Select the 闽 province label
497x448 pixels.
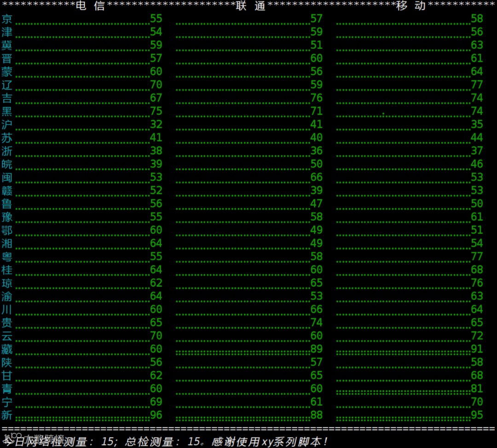point(7,178)
